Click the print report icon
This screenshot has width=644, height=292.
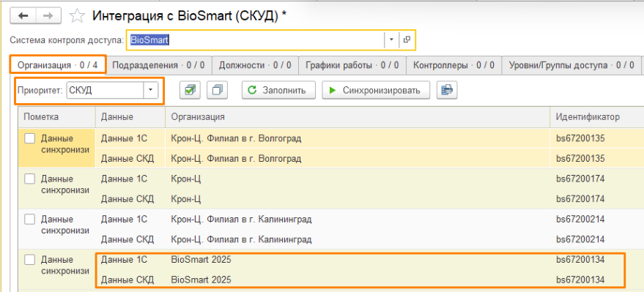point(447,90)
